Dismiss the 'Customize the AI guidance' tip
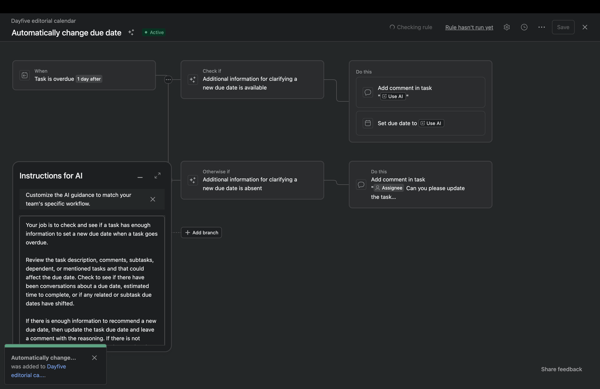The height and width of the screenshot is (389, 600). click(153, 199)
